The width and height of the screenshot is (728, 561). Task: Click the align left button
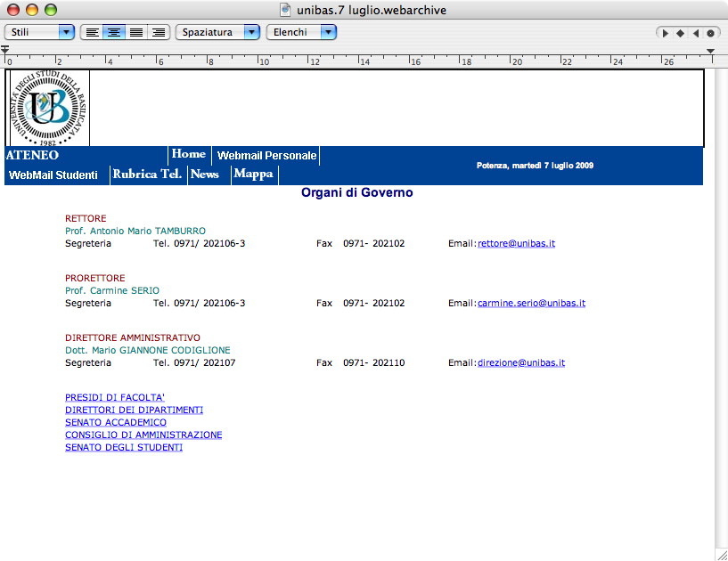click(91, 32)
